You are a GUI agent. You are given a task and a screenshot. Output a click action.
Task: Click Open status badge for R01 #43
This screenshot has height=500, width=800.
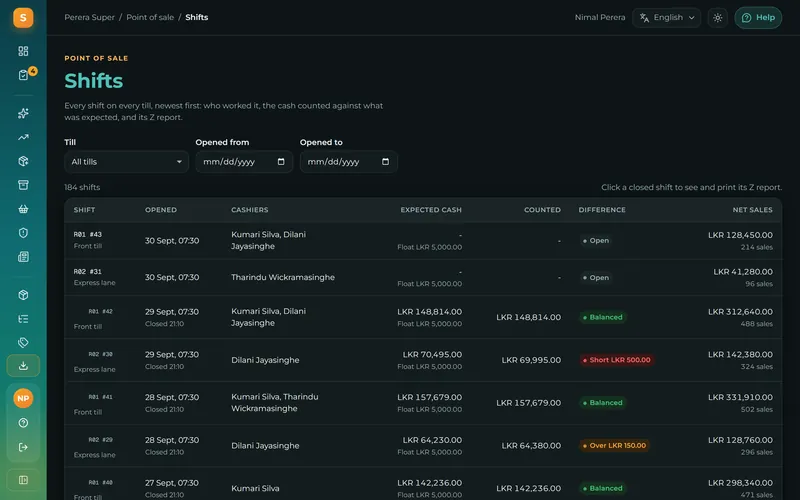596,240
